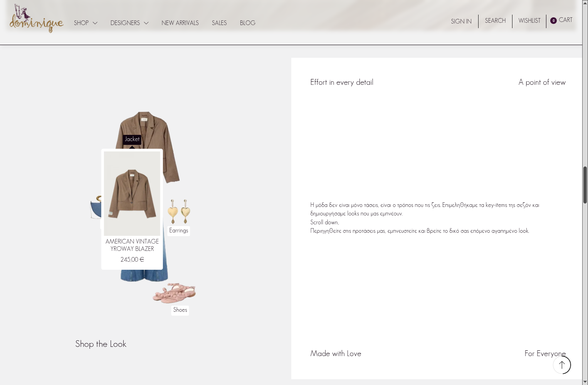The image size is (588, 385).
Task: Click the 'A point of view' text
Action: tap(542, 82)
